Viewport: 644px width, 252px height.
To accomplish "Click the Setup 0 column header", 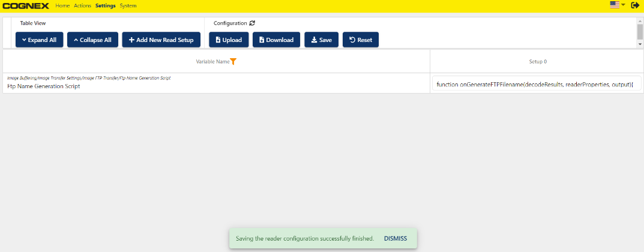I will tap(538, 62).
